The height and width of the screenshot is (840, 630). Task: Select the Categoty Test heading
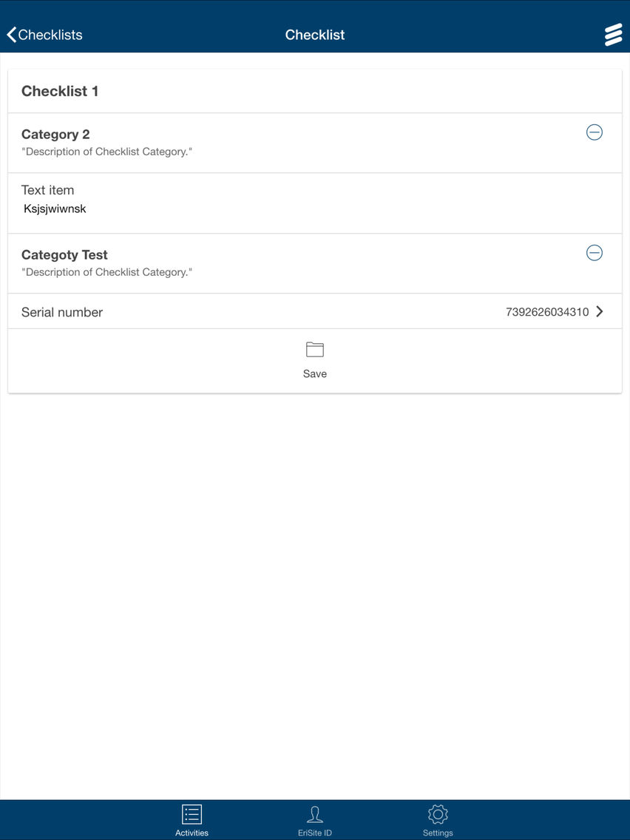coord(64,255)
